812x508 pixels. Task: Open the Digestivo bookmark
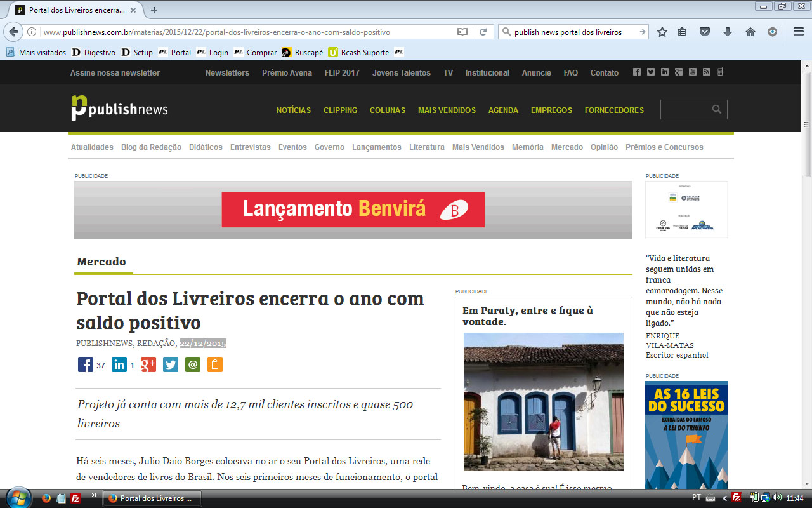coord(94,53)
